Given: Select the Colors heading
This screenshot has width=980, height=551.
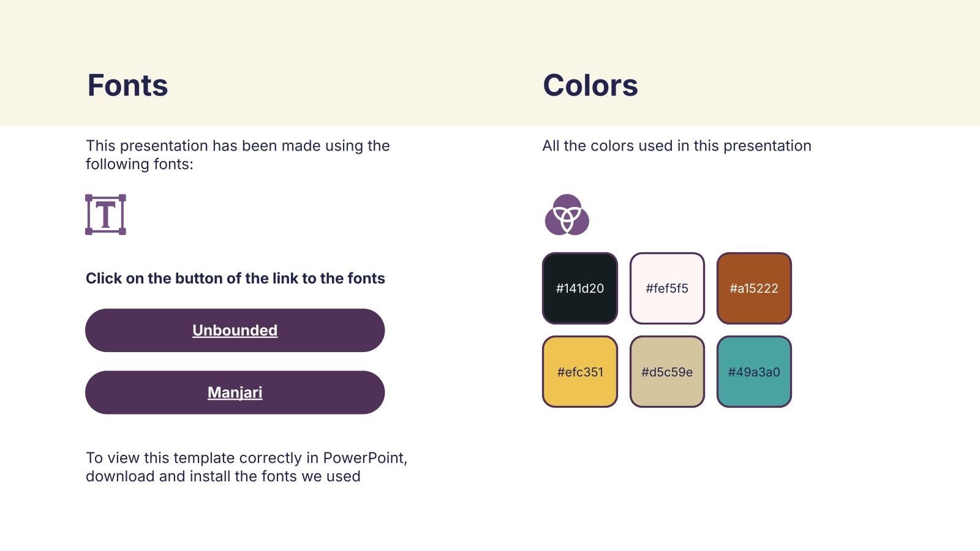Looking at the screenshot, I should point(590,85).
